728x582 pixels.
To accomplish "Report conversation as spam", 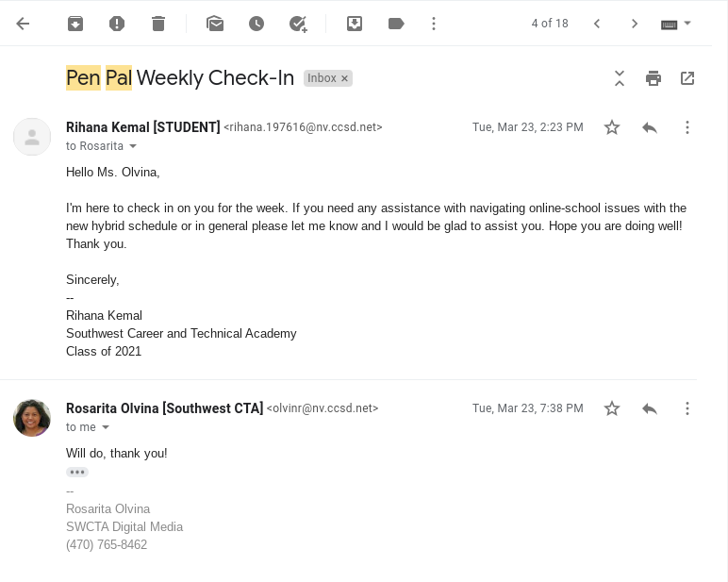I will click(117, 24).
